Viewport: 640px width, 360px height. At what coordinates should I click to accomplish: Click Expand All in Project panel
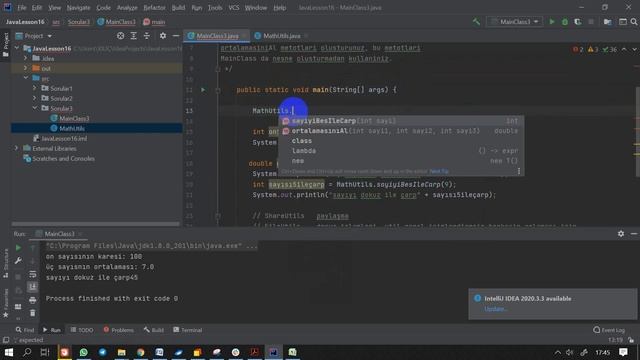point(133,36)
